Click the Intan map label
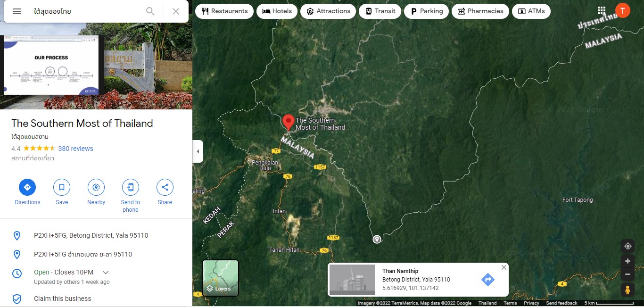The image size is (644, 307). [x=279, y=211]
